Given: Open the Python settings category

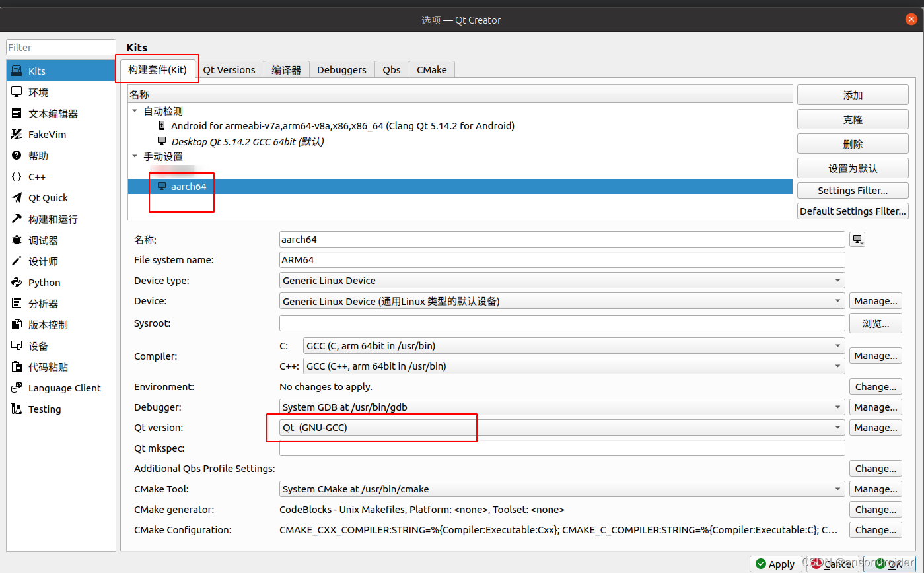Looking at the screenshot, I should (x=61, y=282).
